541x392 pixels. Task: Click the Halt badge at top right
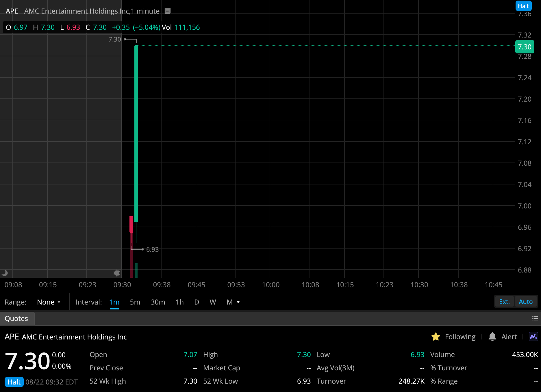pos(523,6)
